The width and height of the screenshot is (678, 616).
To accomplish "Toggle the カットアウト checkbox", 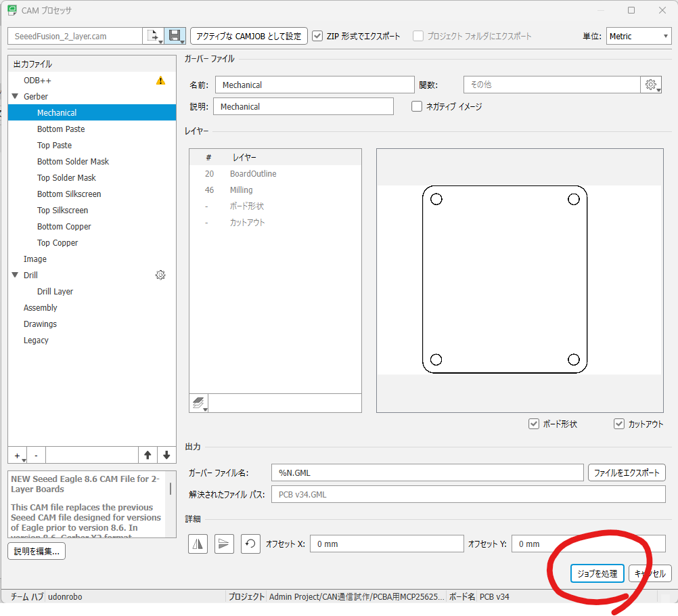I will [x=619, y=424].
